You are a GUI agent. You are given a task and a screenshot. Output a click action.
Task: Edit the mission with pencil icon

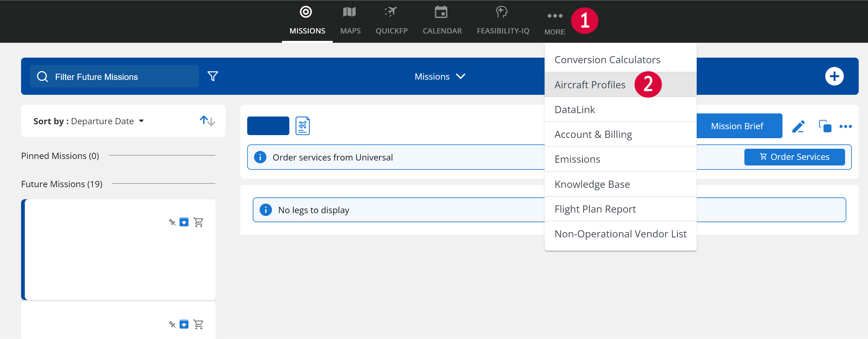pyautogui.click(x=798, y=126)
